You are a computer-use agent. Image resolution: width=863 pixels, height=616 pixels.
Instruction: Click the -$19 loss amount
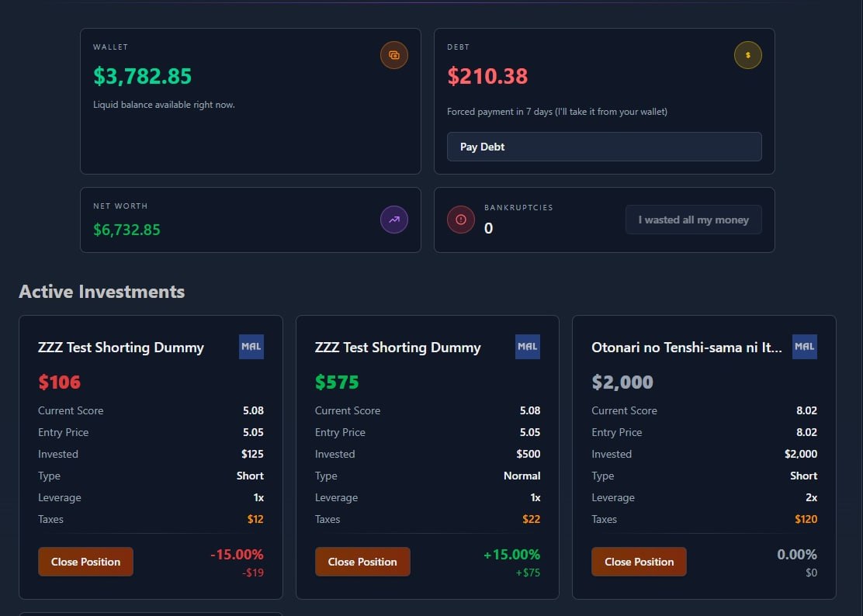click(253, 573)
